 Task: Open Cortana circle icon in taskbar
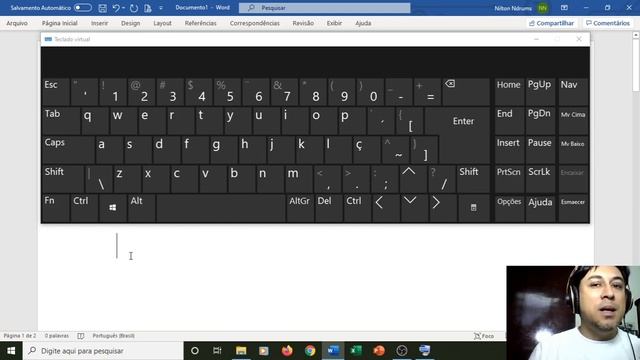(x=195, y=351)
